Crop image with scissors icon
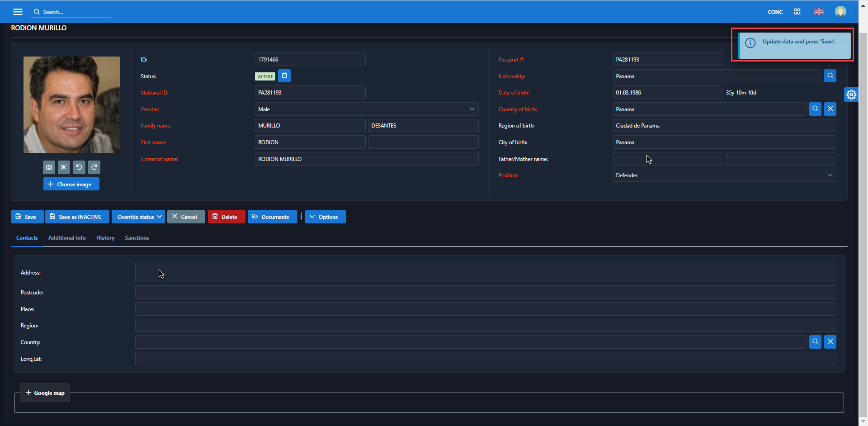This screenshot has height=426, width=868. pyautogui.click(x=64, y=167)
